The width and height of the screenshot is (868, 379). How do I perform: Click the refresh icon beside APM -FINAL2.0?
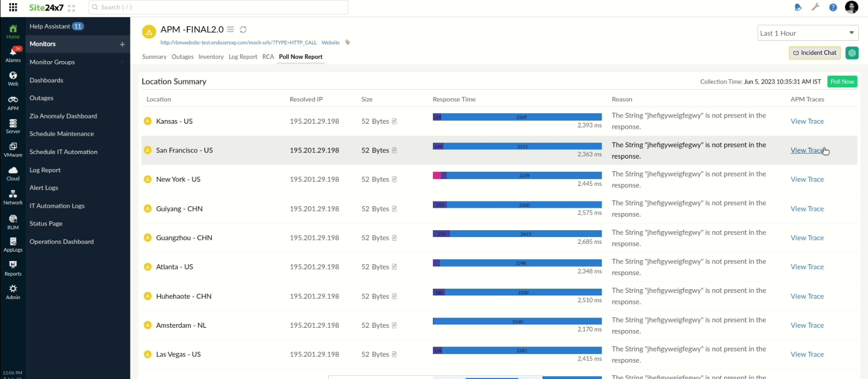tap(243, 30)
